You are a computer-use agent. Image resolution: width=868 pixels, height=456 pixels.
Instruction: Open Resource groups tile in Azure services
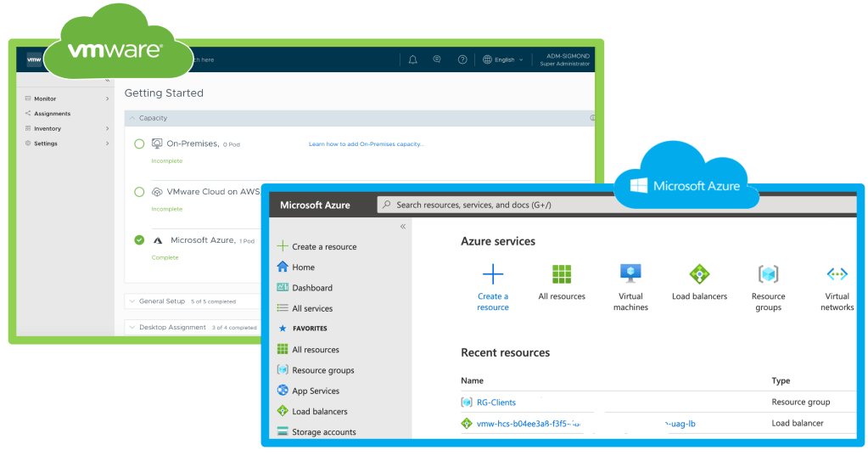pos(769,287)
